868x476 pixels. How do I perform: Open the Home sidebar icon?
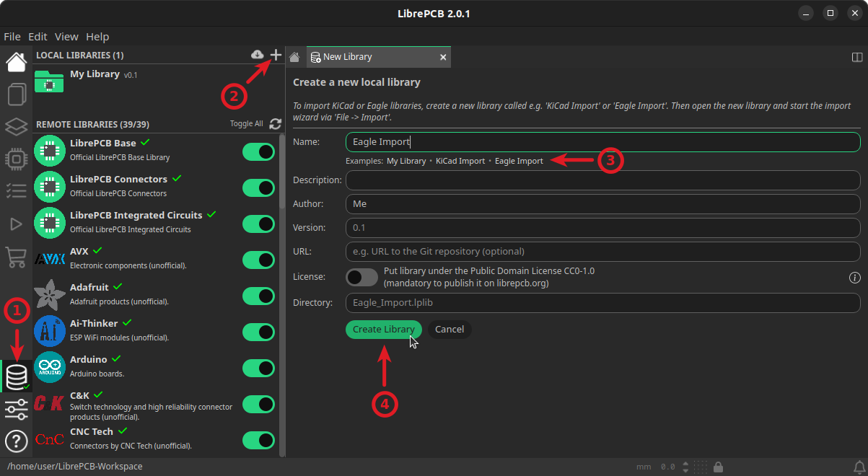click(x=16, y=63)
